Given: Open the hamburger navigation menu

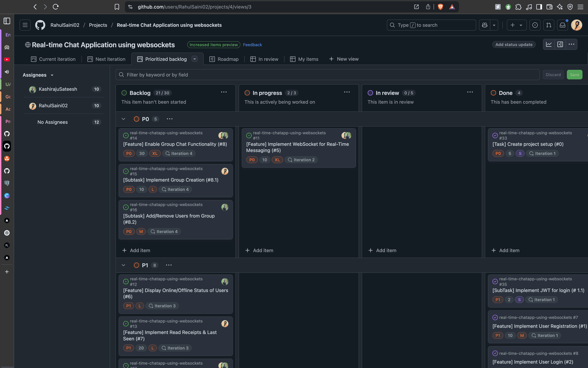Looking at the screenshot, I should [x=25, y=25].
